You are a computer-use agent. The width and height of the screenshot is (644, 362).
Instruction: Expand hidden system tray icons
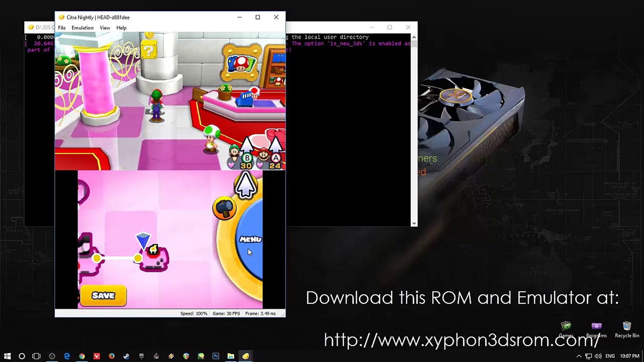pyautogui.click(x=579, y=356)
